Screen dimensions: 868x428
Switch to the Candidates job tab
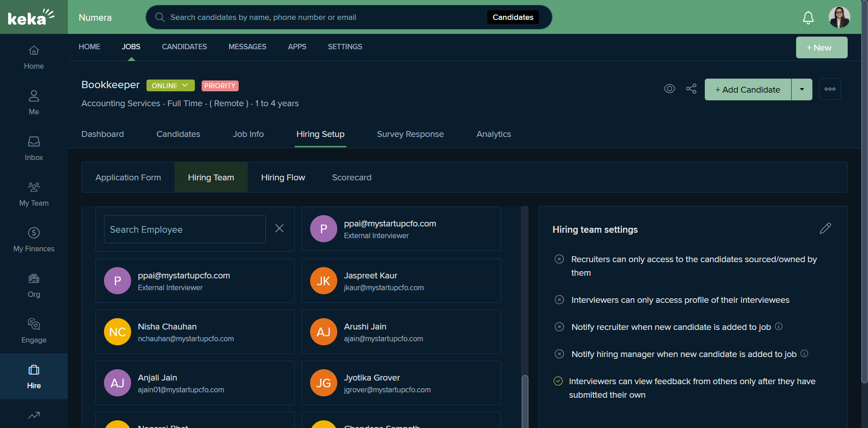pyautogui.click(x=178, y=134)
